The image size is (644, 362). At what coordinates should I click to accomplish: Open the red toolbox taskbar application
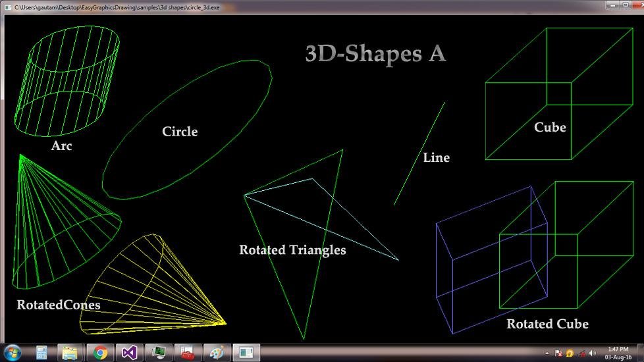[x=188, y=353]
